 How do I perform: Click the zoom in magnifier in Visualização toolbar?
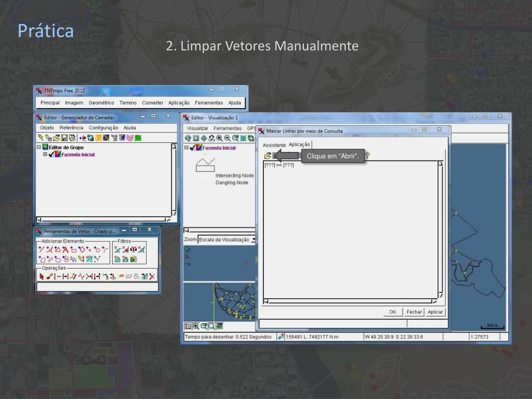[x=220, y=138]
